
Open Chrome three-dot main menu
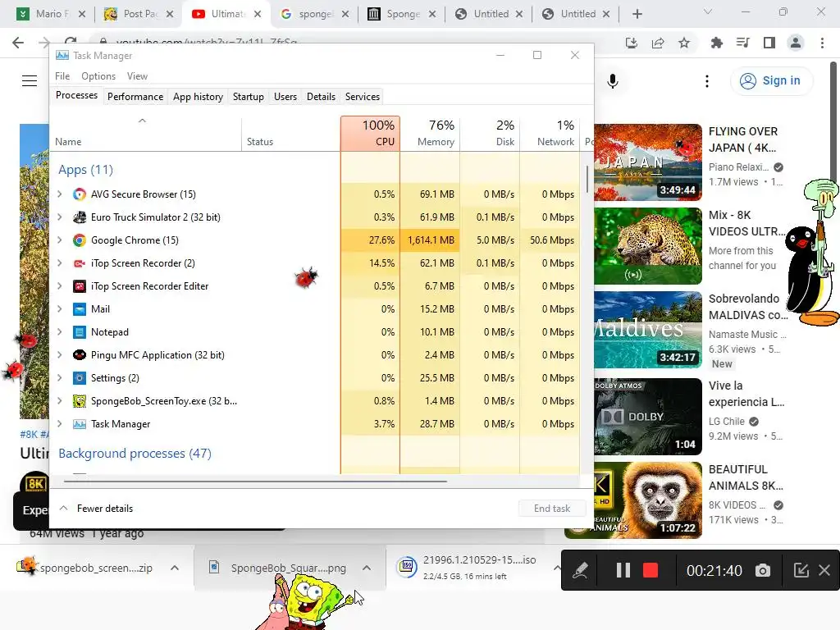click(822, 43)
